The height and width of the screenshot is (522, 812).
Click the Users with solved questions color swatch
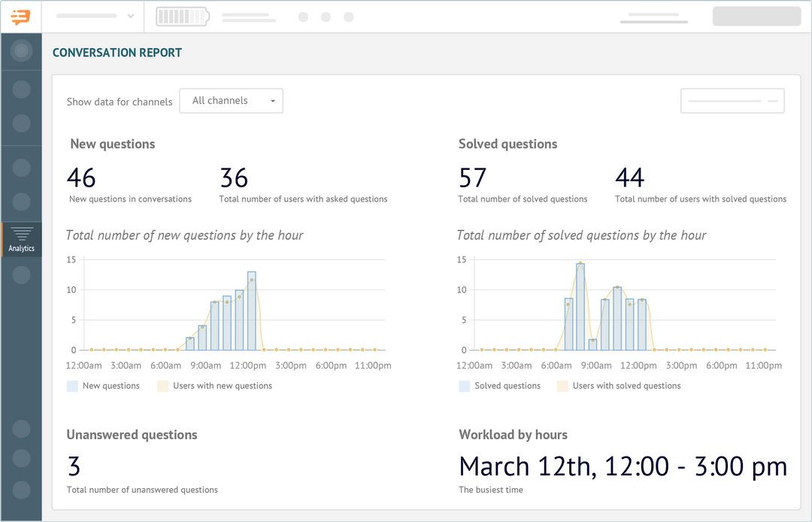click(x=562, y=386)
